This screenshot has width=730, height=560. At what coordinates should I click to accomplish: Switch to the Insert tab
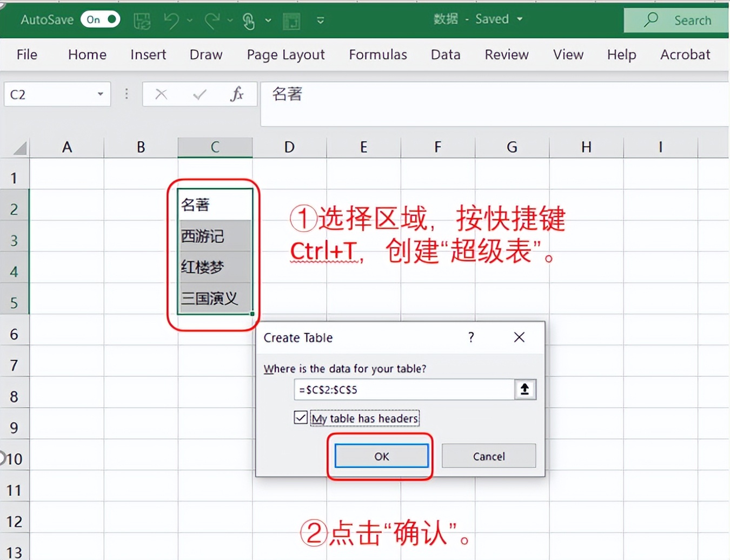coord(148,55)
